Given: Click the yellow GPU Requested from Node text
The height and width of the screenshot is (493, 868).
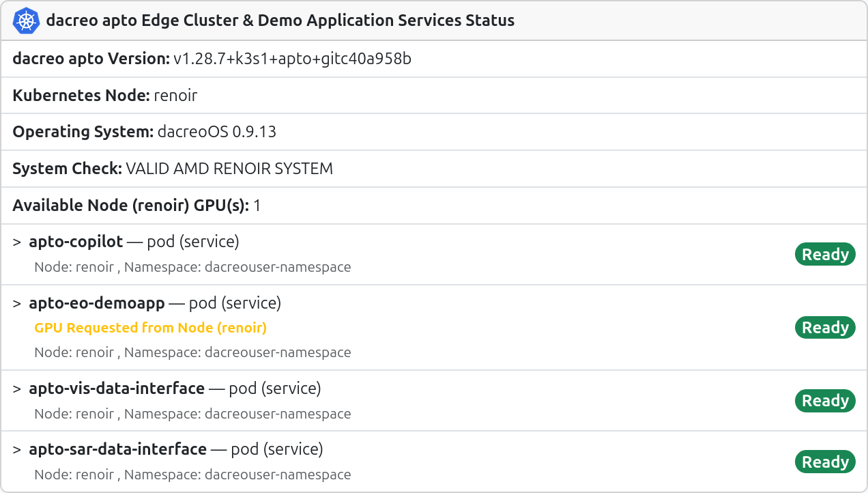Looking at the screenshot, I should click(x=150, y=328).
